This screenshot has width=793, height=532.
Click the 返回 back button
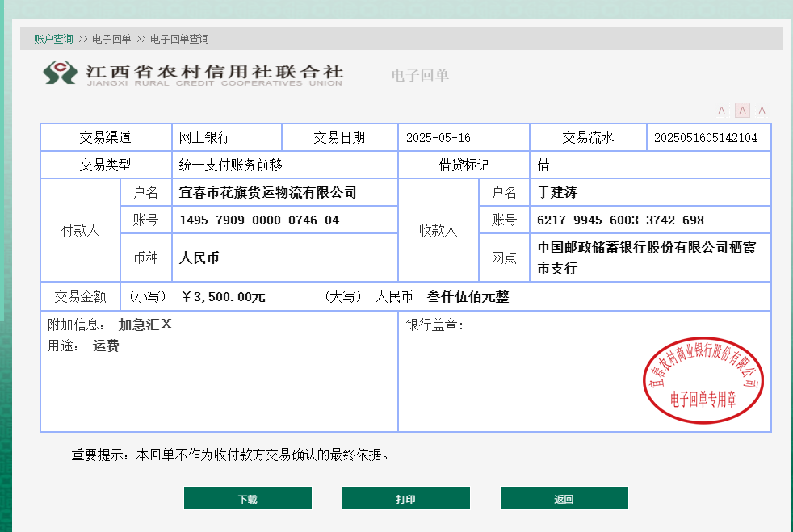coord(564,498)
